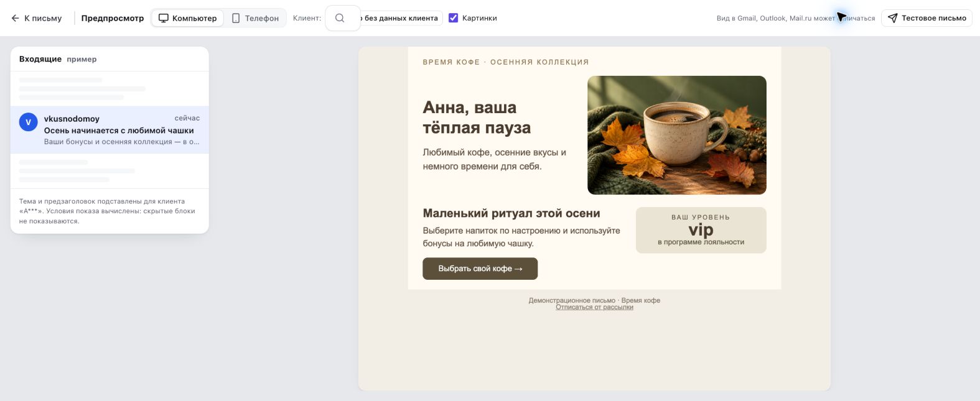Send a test email with Тестовое письмо

click(926, 18)
